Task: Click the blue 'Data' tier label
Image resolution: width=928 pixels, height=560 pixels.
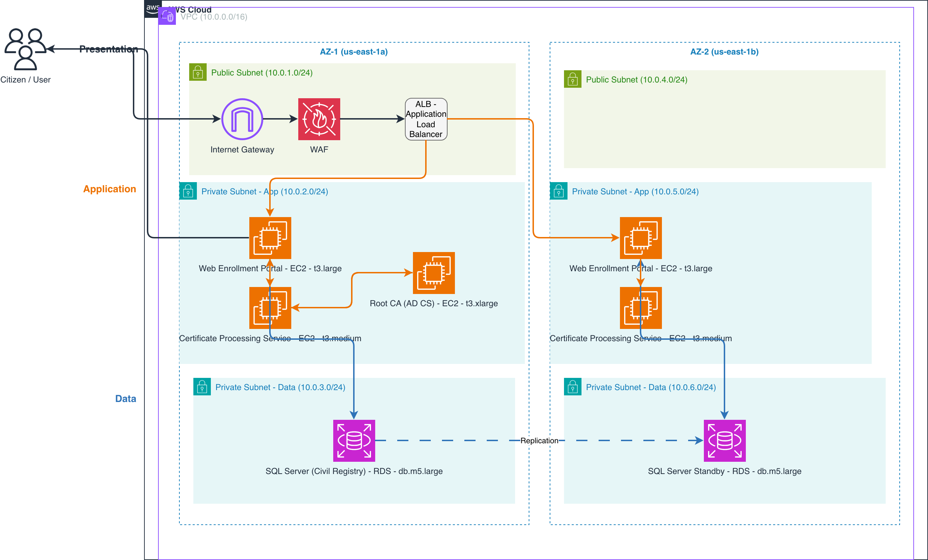Action: click(126, 399)
